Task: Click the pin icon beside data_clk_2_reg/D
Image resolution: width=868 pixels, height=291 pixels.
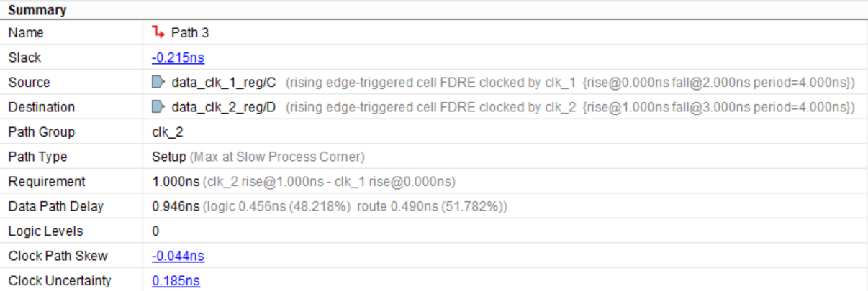Action: 158,107
